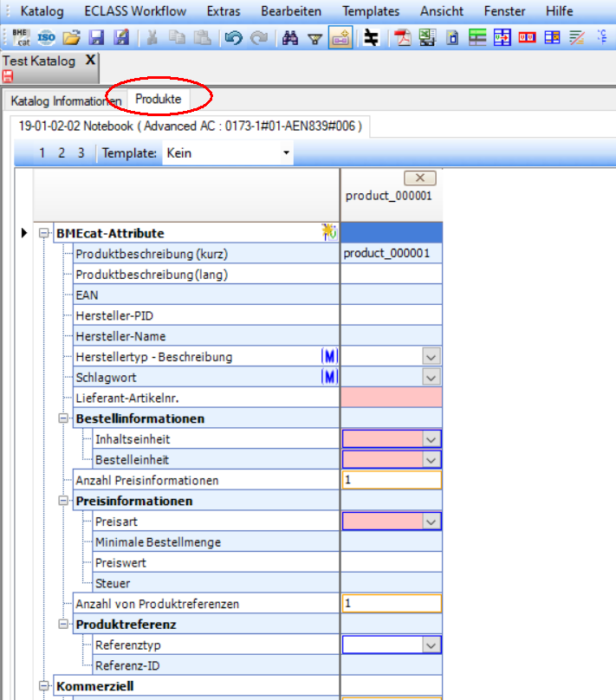Open search with the binoculars icon
Screen dimensions: 616x700
(x=290, y=37)
